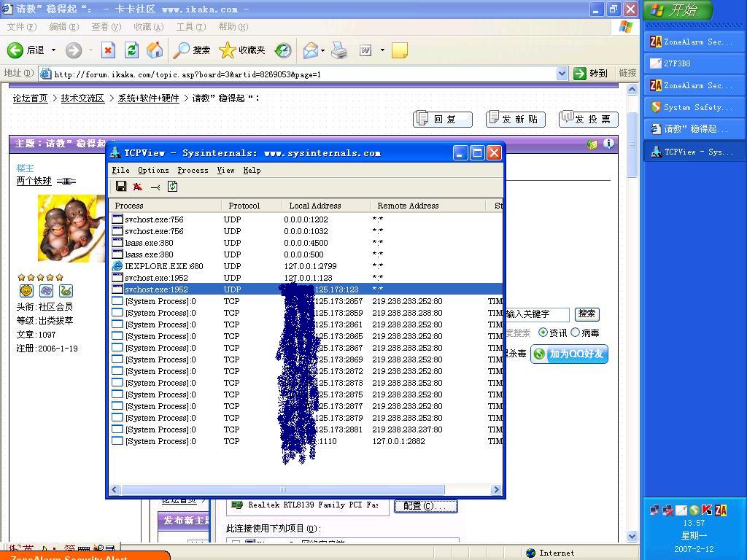The image size is (747, 560).
Task: Click the IE Mail envelope icon
Action: point(310,50)
